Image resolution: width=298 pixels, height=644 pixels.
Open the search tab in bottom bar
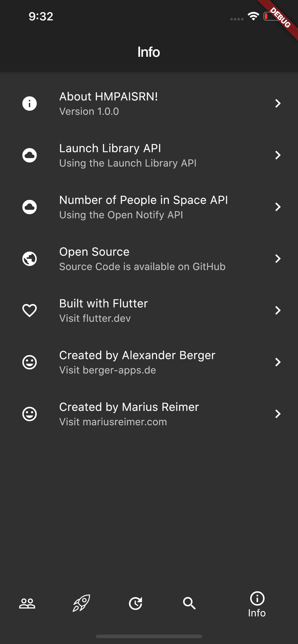coord(189,603)
